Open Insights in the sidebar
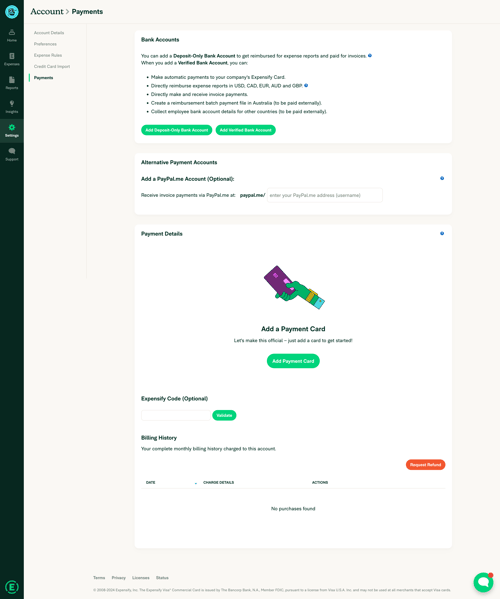This screenshot has width=500, height=599. point(12,107)
